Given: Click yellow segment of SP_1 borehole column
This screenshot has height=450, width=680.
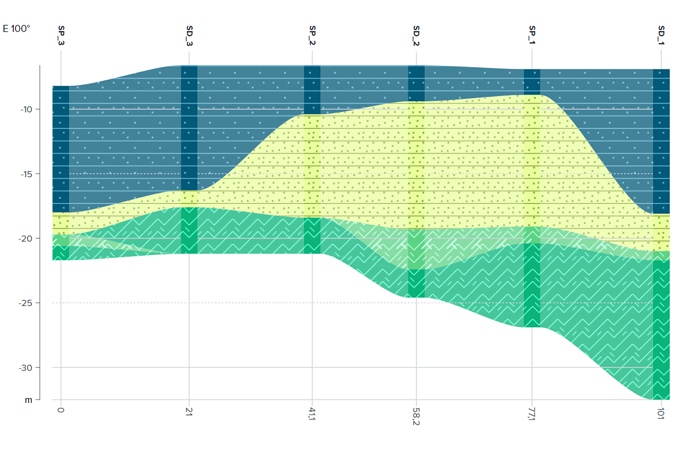Looking at the screenshot, I should coord(532,160).
